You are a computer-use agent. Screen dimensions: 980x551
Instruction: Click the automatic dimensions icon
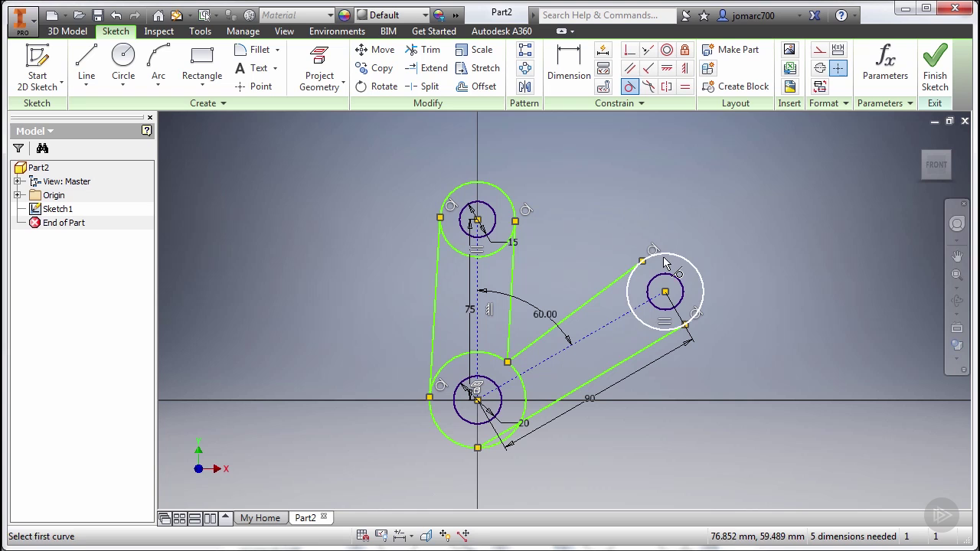point(603,50)
